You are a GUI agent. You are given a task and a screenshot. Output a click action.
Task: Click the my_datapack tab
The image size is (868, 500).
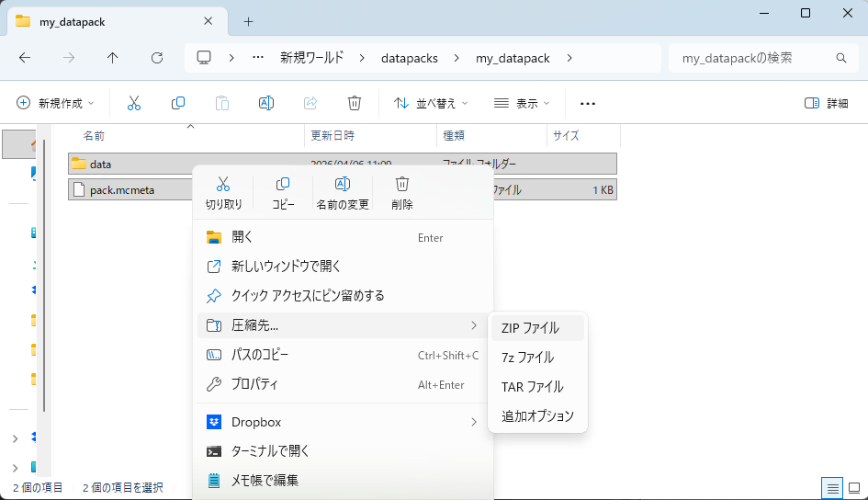[x=118, y=21]
